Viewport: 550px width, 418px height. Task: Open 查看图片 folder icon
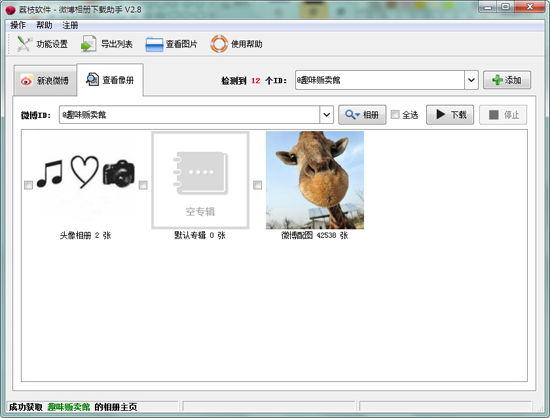tap(154, 45)
